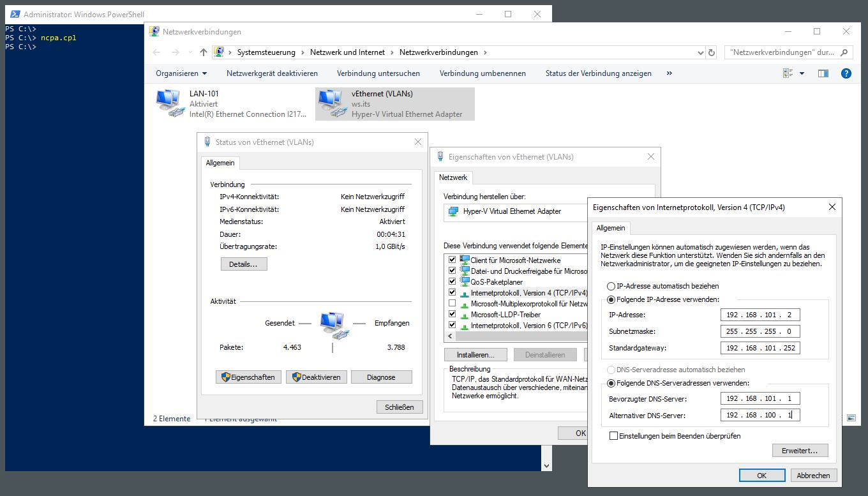Click the Netzwerkverbindungen window title icon
868x496 pixels.
click(154, 31)
